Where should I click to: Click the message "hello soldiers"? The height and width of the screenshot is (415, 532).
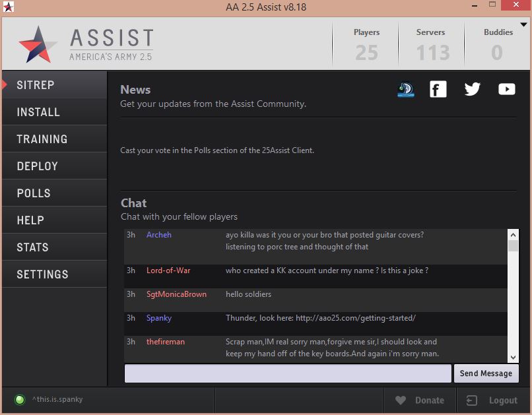tap(249, 294)
